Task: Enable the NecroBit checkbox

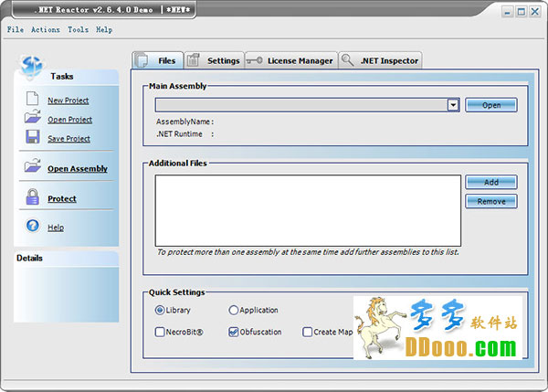Action: click(160, 332)
